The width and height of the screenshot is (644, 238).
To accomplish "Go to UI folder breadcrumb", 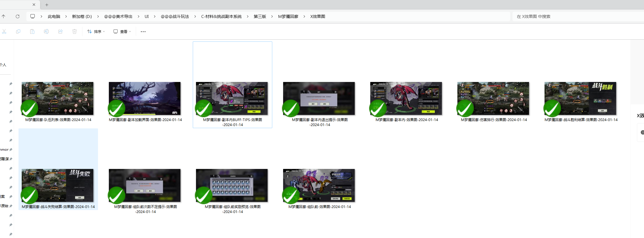I will click(x=147, y=16).
